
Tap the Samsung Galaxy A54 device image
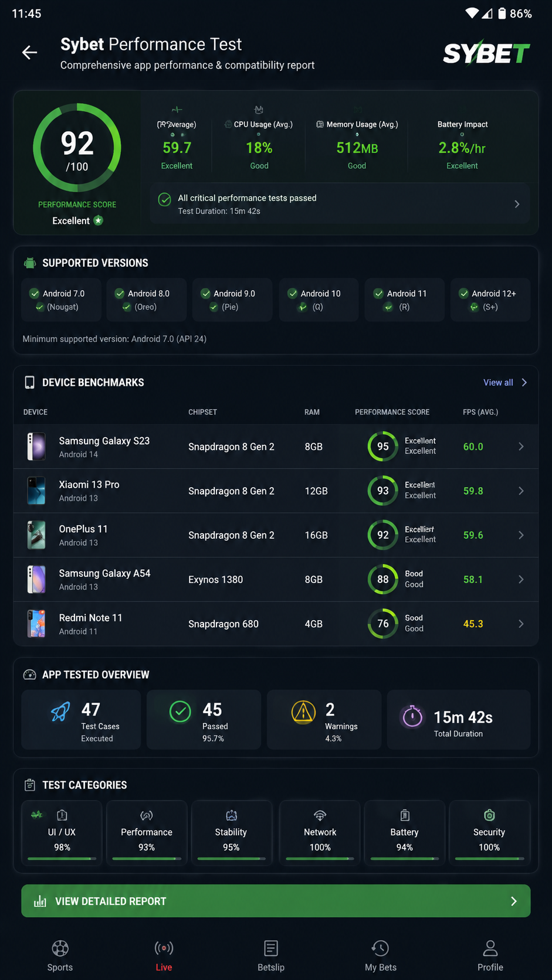[x=36, y=580]
